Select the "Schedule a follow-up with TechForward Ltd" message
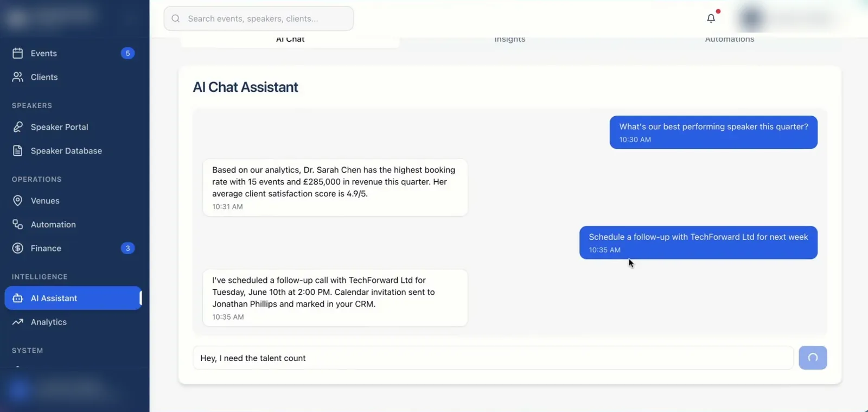This screenshot has width=868, height=412. coord(698,243)
